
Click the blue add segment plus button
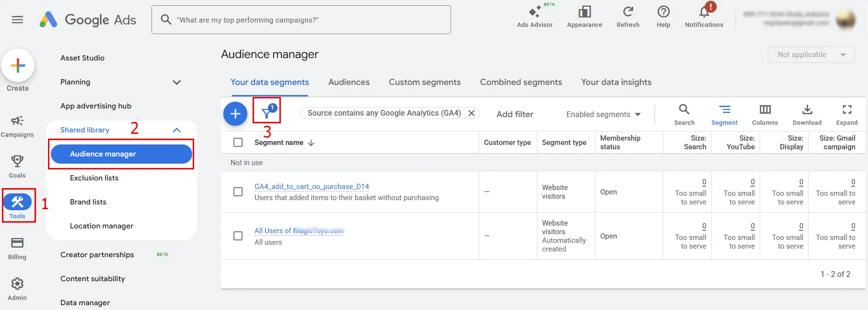pos(235,114)
